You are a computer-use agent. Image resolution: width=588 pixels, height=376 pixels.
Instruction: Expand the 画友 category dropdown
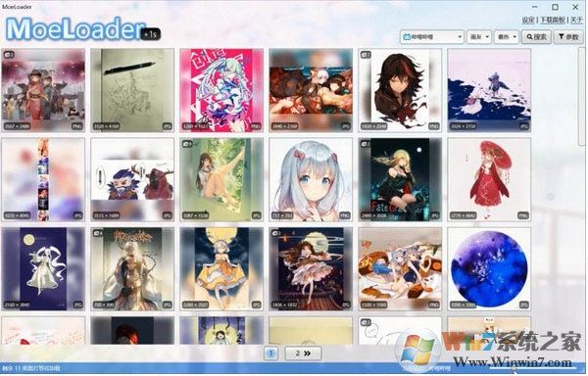(479, 37)
